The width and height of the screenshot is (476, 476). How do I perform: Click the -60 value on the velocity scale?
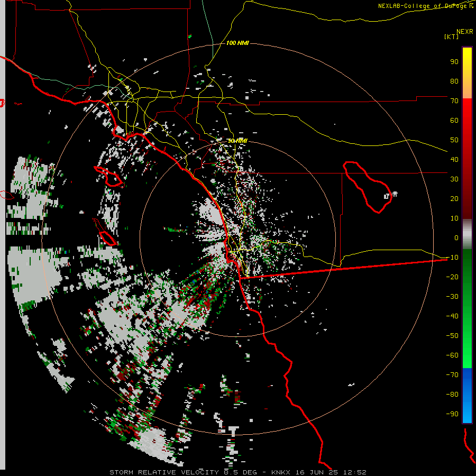(x=452, y=355)
